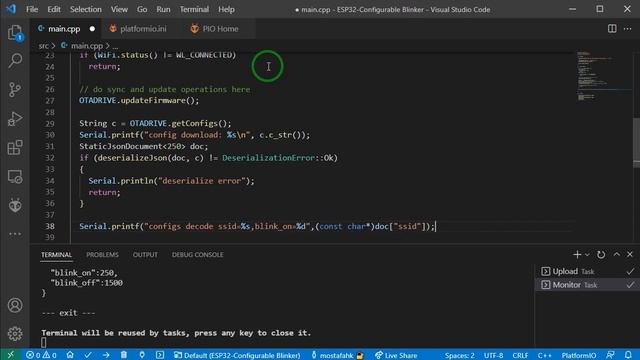Click PlatformIO Build checkmark in status bar
Viewport: 640px width, 360px height.
click(88, 355)
